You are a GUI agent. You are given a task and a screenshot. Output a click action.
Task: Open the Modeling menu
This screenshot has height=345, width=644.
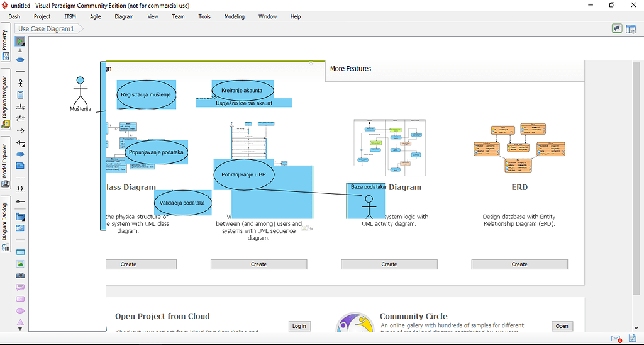[x=235, y=16]
